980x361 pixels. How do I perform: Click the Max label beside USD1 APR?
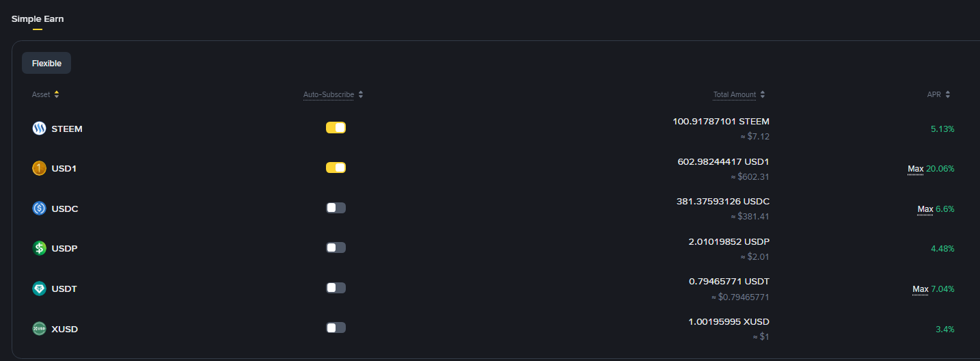click(915, 169)
